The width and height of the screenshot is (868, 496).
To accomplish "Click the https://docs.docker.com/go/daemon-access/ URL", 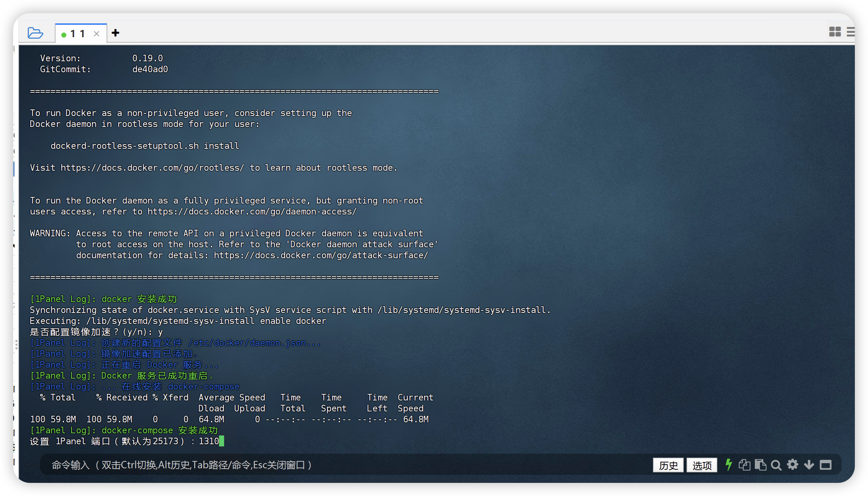I will pyautogui.click(x=252, y=212).
